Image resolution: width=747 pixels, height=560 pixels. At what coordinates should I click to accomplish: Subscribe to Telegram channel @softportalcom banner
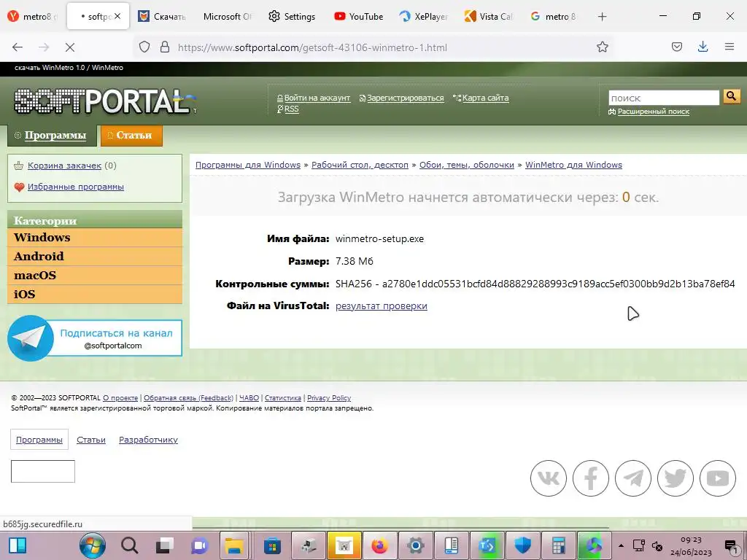(x=95, y=338)
